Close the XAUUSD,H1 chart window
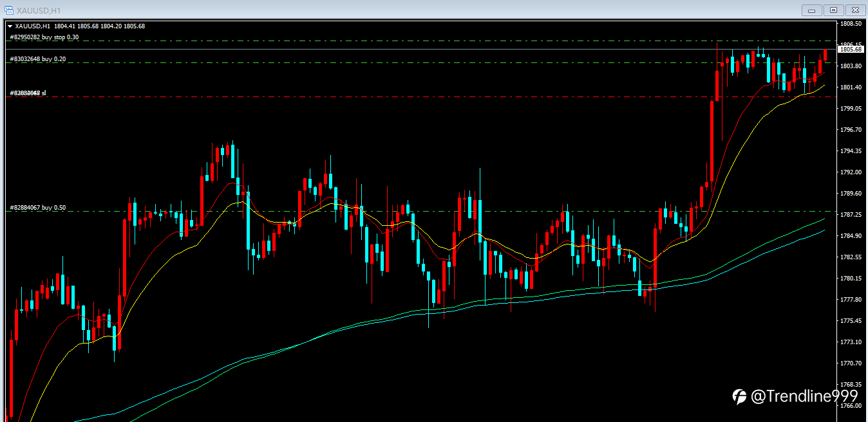The height and width of the screenshot is (422, 868). pos(855,10)
